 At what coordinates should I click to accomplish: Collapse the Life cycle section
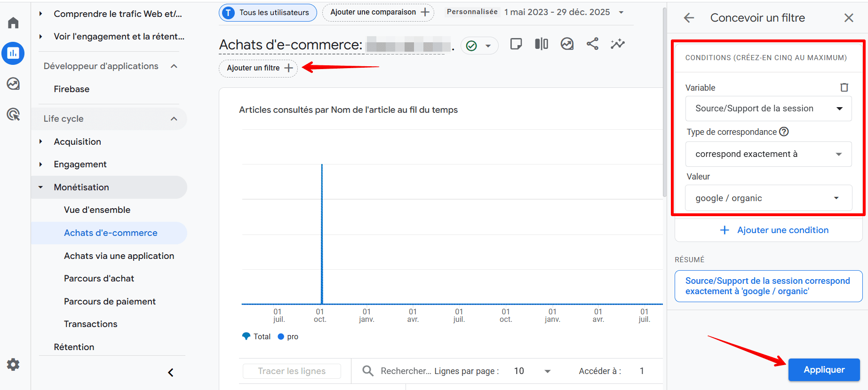[x=174, y=119]
